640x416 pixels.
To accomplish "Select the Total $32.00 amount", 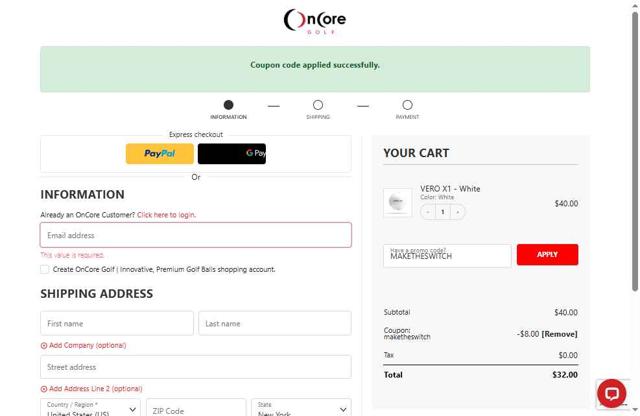I will (x=565, y=375).
